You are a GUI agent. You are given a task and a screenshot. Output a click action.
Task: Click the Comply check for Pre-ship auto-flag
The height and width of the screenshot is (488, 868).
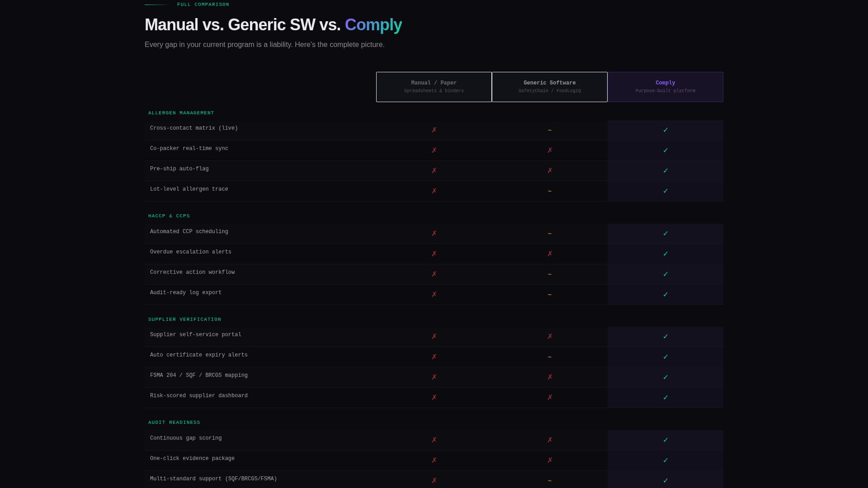click(665, 171)
